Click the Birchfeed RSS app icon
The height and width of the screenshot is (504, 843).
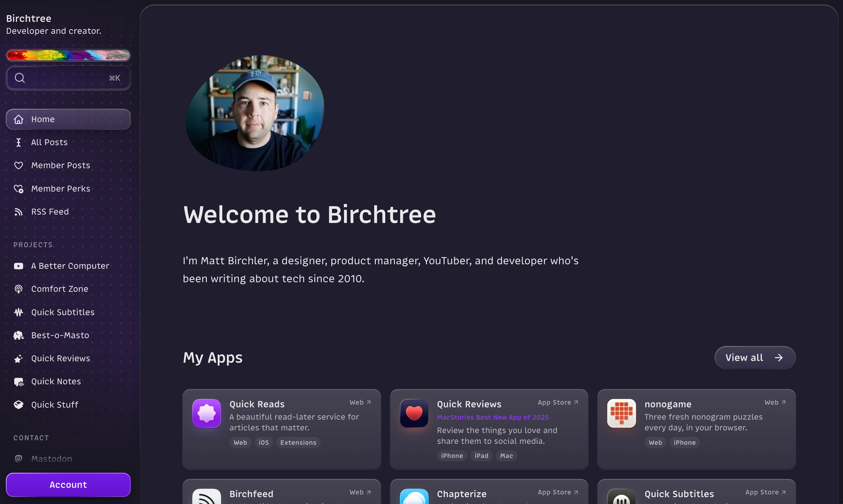(206, 497)
